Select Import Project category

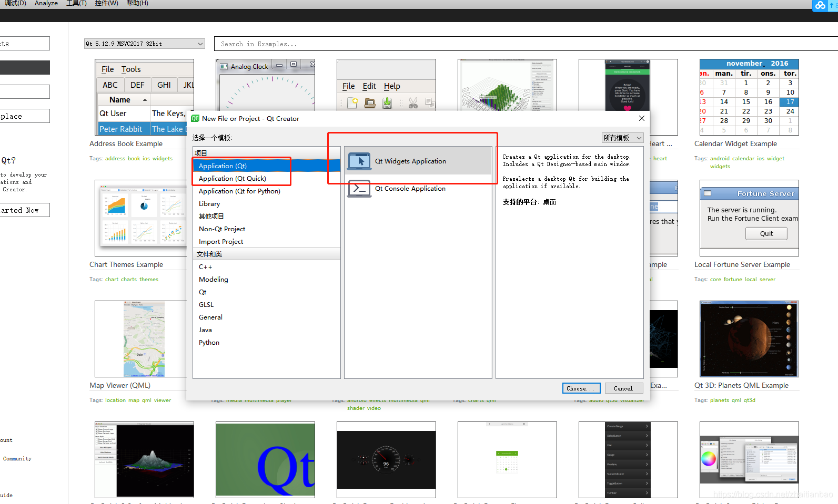(x=267, y=241)
